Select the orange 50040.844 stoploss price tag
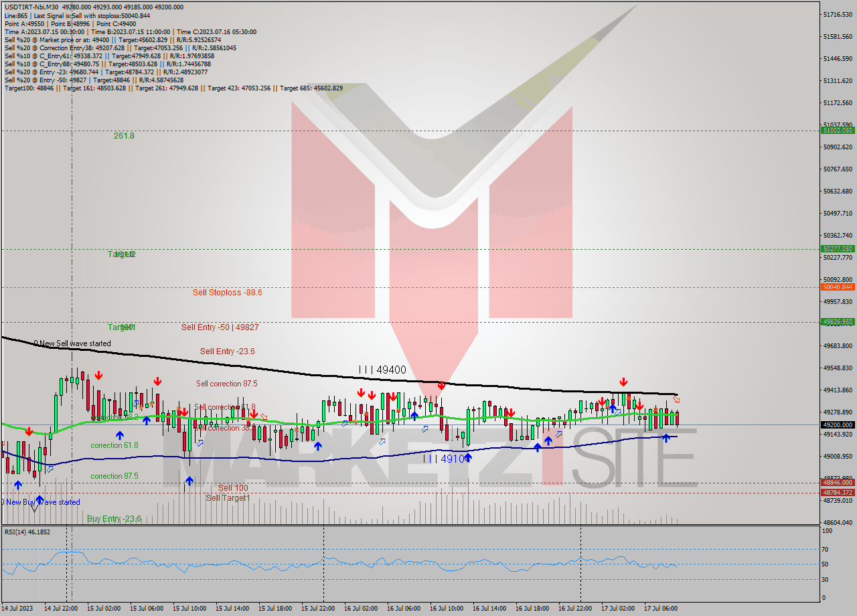The image size is (857, 616). (838, 287)
